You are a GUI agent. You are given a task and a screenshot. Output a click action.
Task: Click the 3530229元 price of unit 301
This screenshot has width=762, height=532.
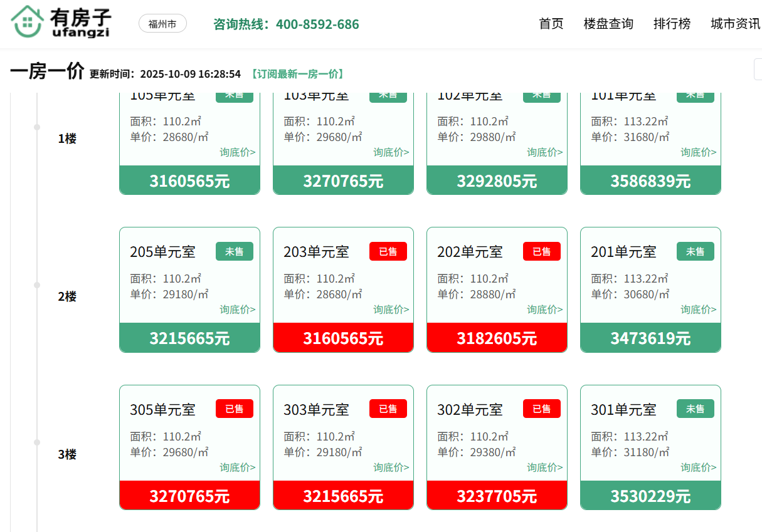[650, 496]
